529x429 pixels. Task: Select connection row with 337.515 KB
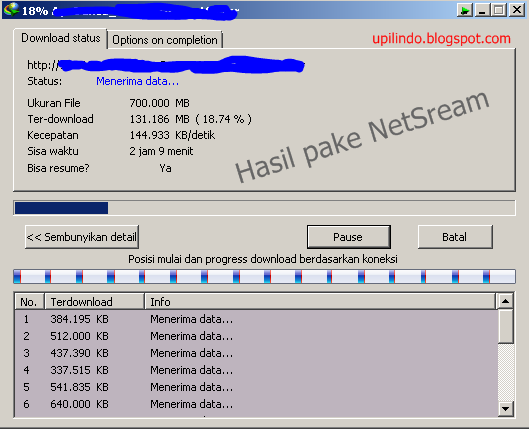tap(256, 370)
